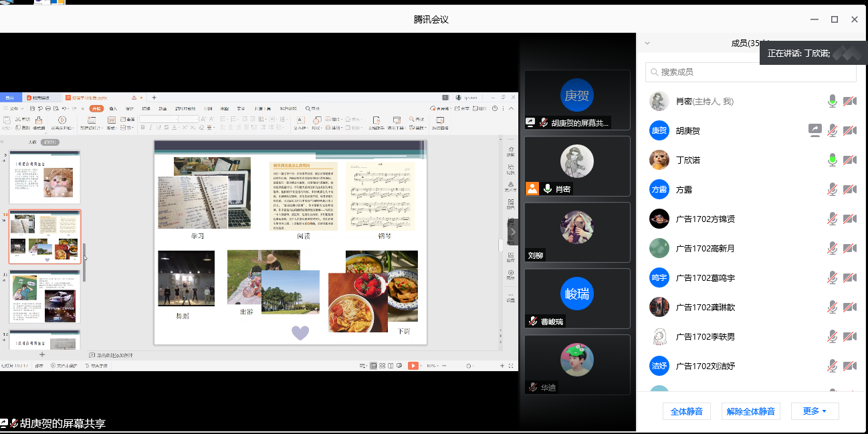Maximize the 腾讯会议 window
The width and height of the screenshot is (868, 434).
point(834,19)
